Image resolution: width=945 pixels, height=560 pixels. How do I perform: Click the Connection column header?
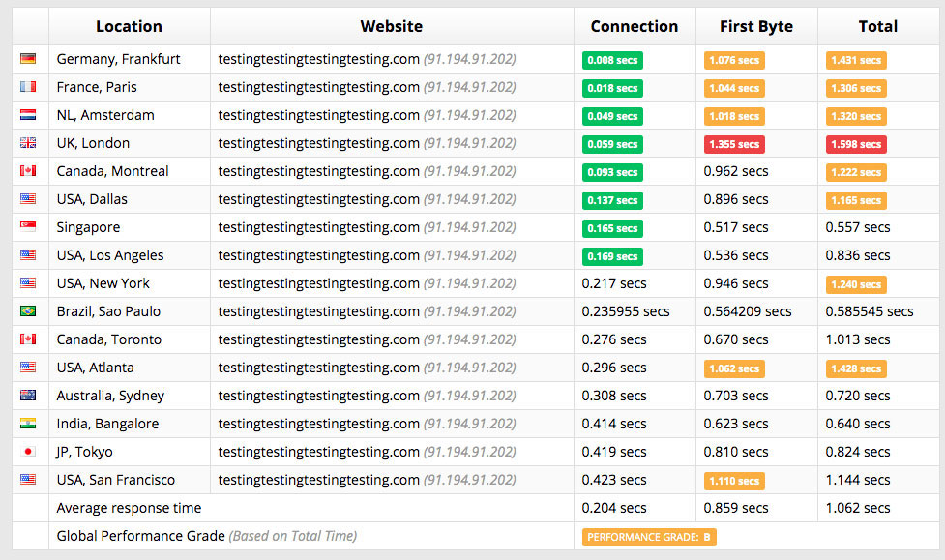coord(635,26)
